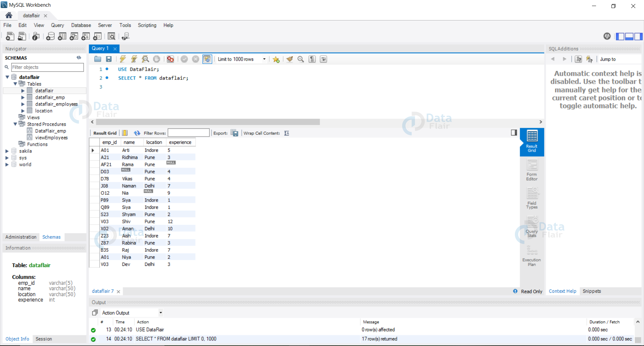This screenshot has height=346, width=644.
Task: Rollback the transaction with X icon
Action: coord(196,59)
